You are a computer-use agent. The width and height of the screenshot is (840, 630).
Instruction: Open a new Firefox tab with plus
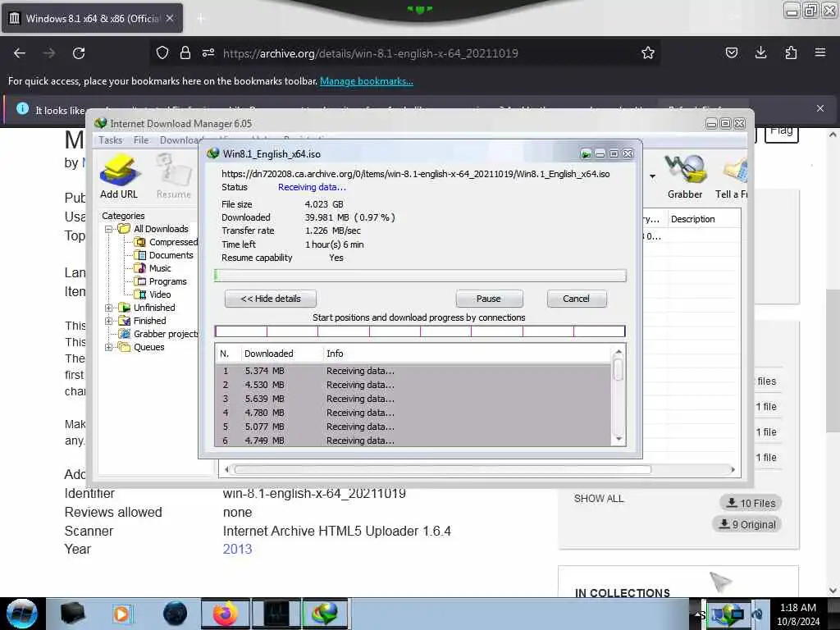point(201,19)
